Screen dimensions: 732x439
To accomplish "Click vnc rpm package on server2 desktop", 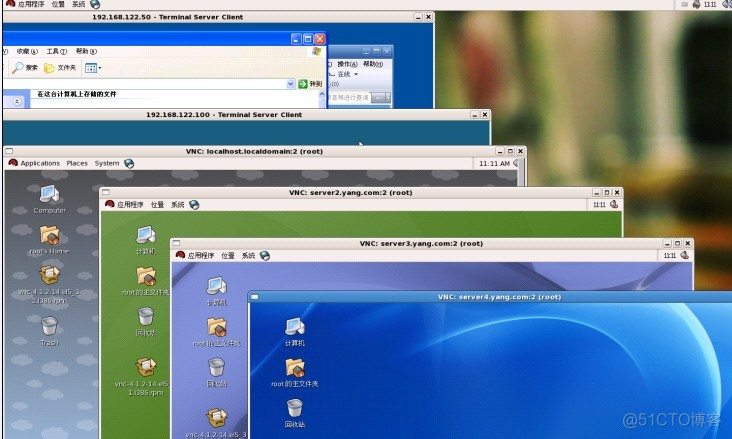I will tap(145, 369).
